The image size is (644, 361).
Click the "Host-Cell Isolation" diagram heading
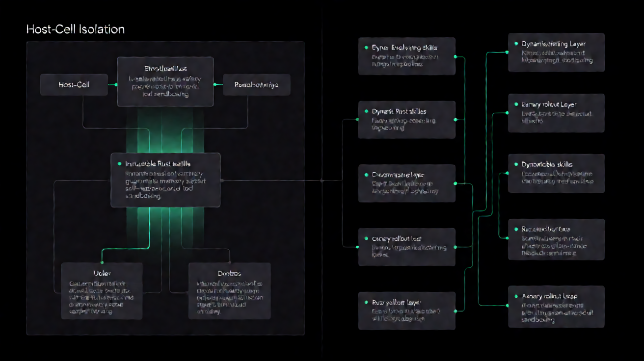pos(75,29)
